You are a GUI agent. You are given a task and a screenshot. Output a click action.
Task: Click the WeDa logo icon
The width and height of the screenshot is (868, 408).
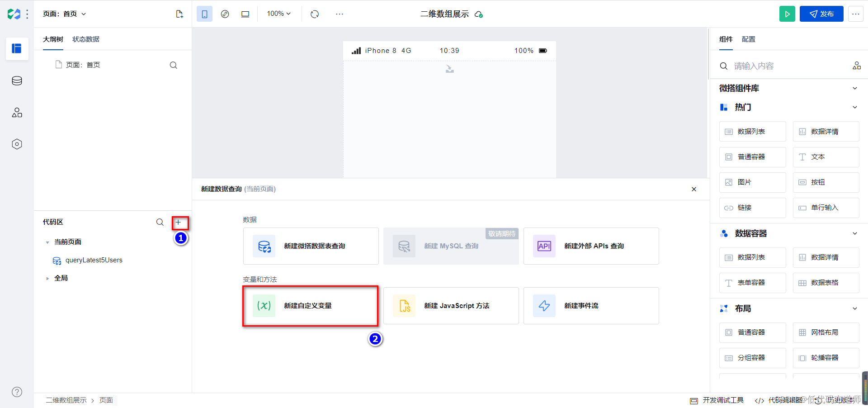(x=14, y=14)
